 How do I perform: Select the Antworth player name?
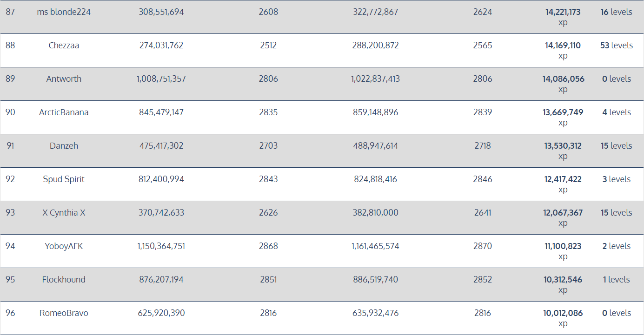pos(64,79)
